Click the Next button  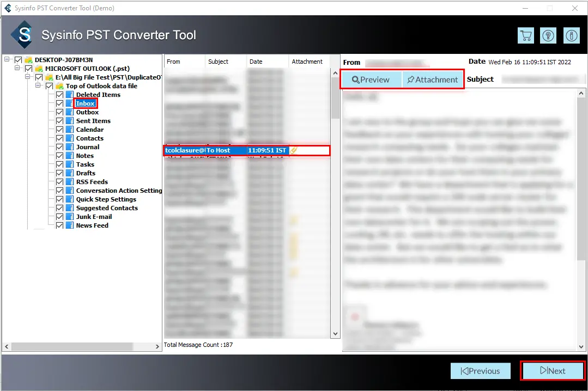point(553,371)
